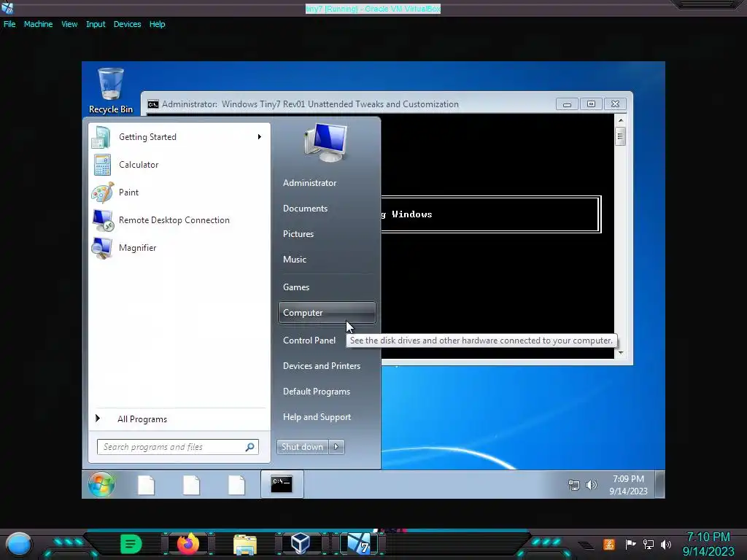Close the Administrator command prompt window
This screenshot has height=560, width=747.
pos(615,104)
